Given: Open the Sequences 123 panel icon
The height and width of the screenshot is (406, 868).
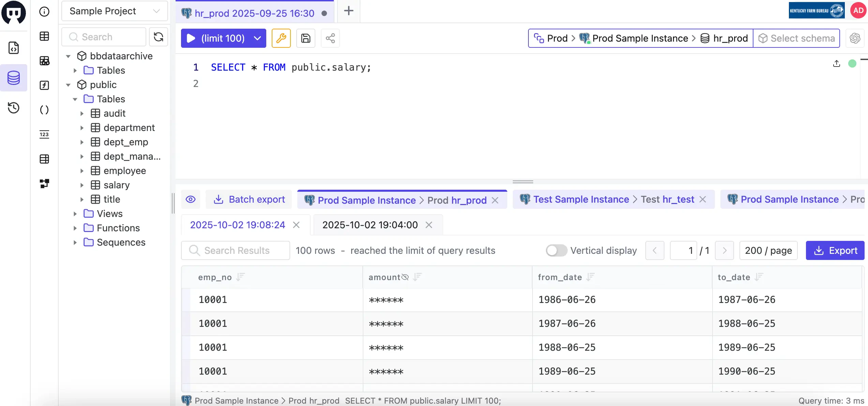Looking at the screenshot, I should (x=45, y=134).
